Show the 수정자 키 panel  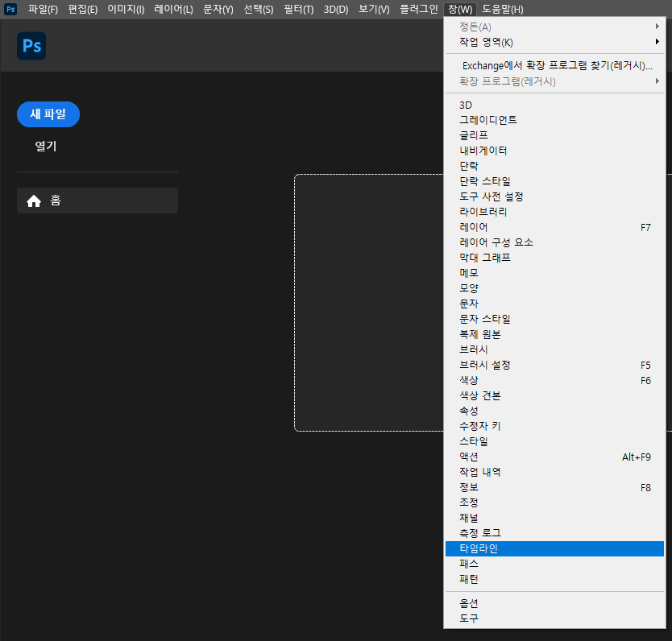pyautogui.click(x=554, y=426)
